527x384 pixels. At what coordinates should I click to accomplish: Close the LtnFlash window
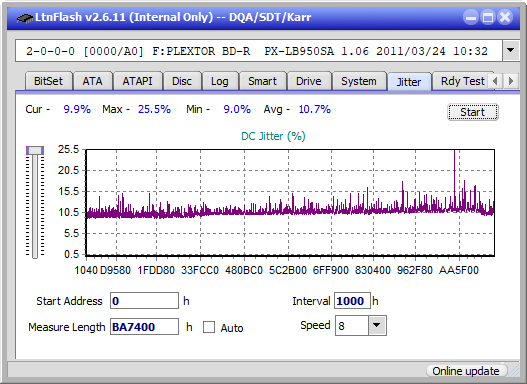click(505, 17)
